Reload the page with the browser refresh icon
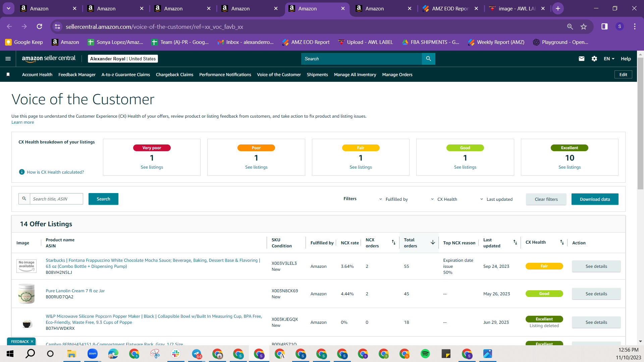Screen dimensions: 644x362 click(x=40, y=26)
